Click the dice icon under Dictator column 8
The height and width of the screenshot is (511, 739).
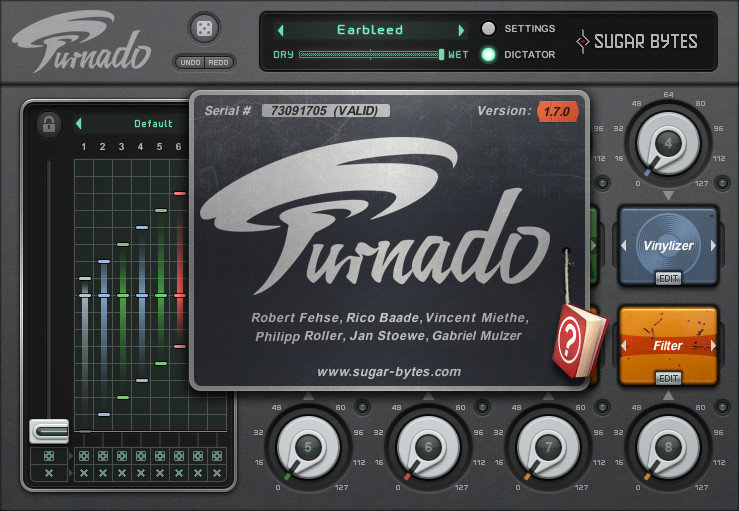[217, 456]
